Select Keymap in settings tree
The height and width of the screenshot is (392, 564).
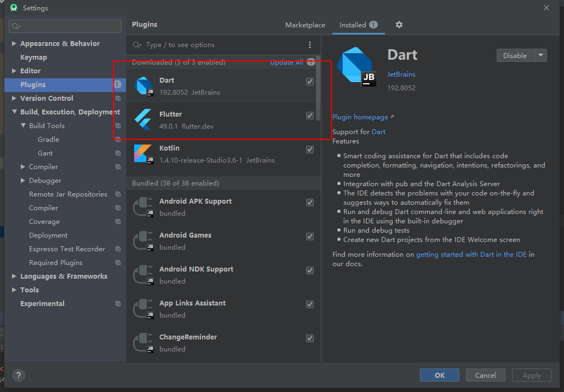tap(33, 57)
